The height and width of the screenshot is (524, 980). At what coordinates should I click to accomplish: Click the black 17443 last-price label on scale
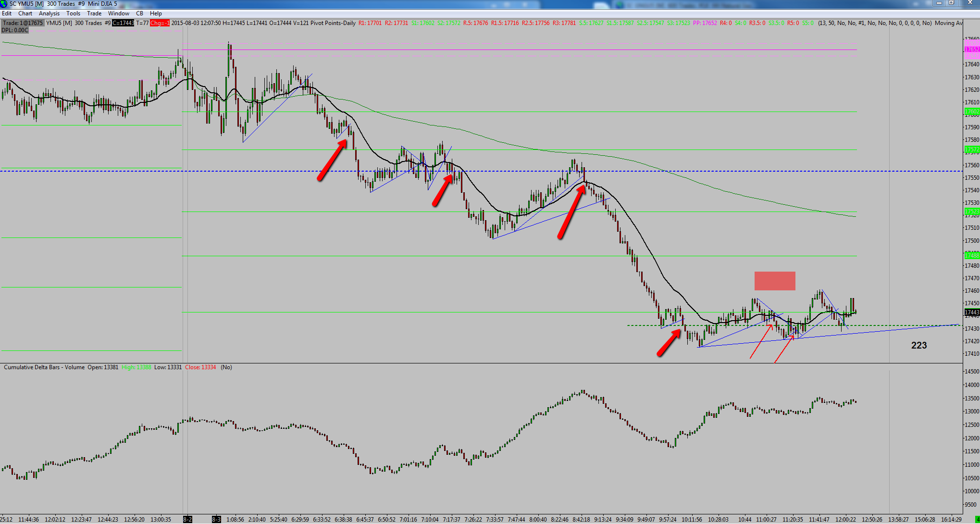click(x=972, y=312)
